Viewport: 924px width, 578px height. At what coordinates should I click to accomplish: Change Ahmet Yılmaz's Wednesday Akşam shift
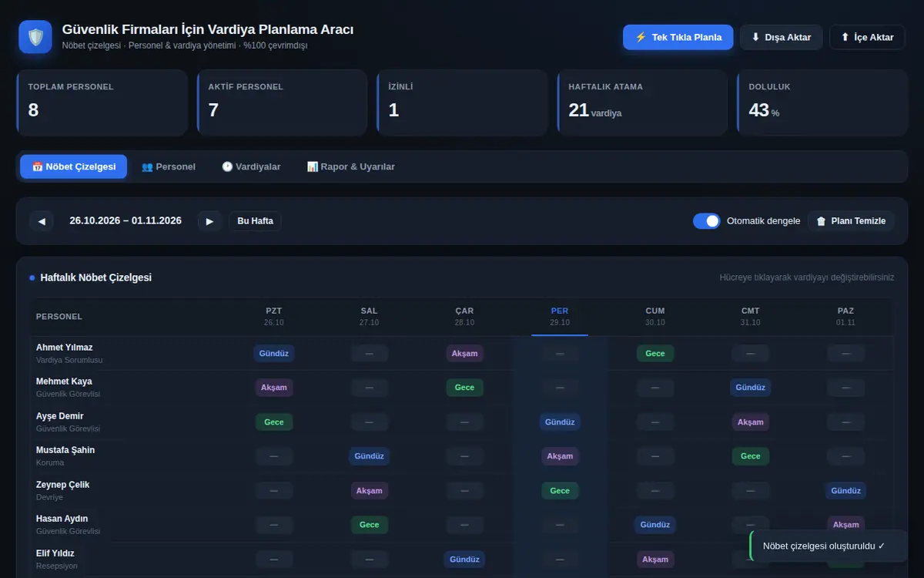[x=464, y=354]
